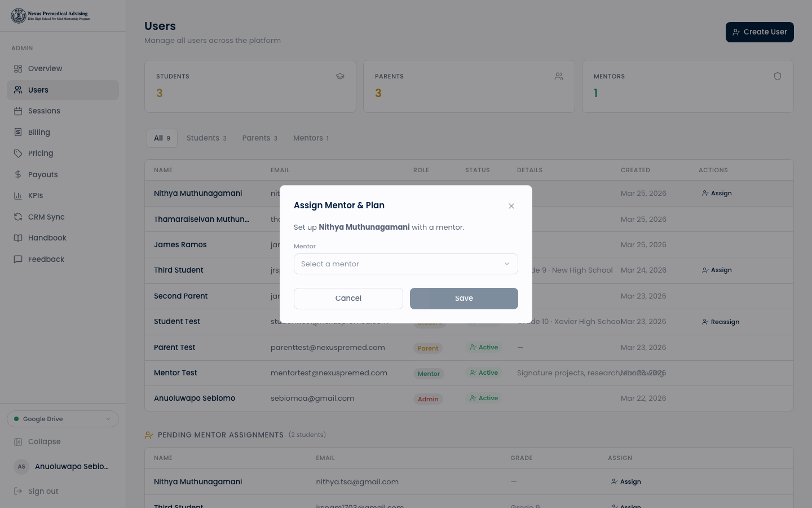The height and width of the screenshot is (508, 812).
Task: Open the Select a mentor dropdown
Action: tap(405, 264)
